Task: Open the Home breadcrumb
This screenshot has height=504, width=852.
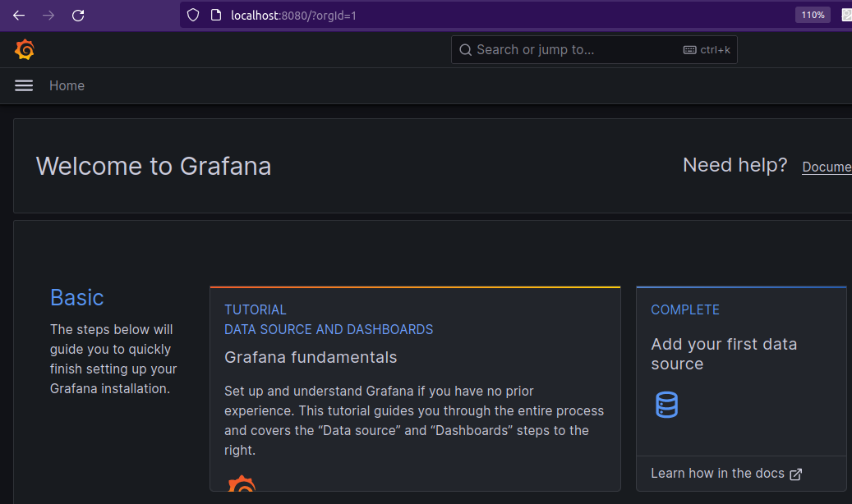Action: point(67,86)
